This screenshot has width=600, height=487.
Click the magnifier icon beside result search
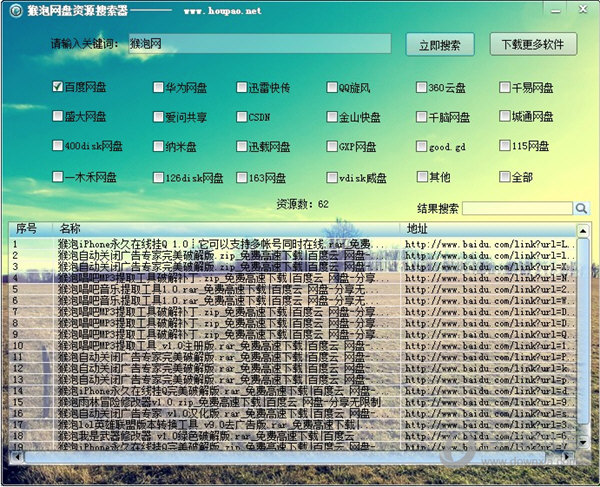click(581, 208)
